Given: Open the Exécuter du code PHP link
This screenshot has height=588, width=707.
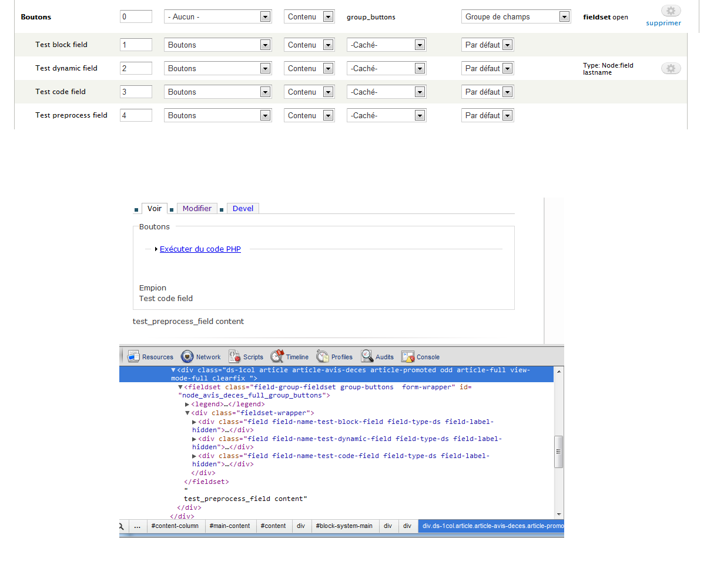Looking at the screenshot, I should [x=200, y=249].
